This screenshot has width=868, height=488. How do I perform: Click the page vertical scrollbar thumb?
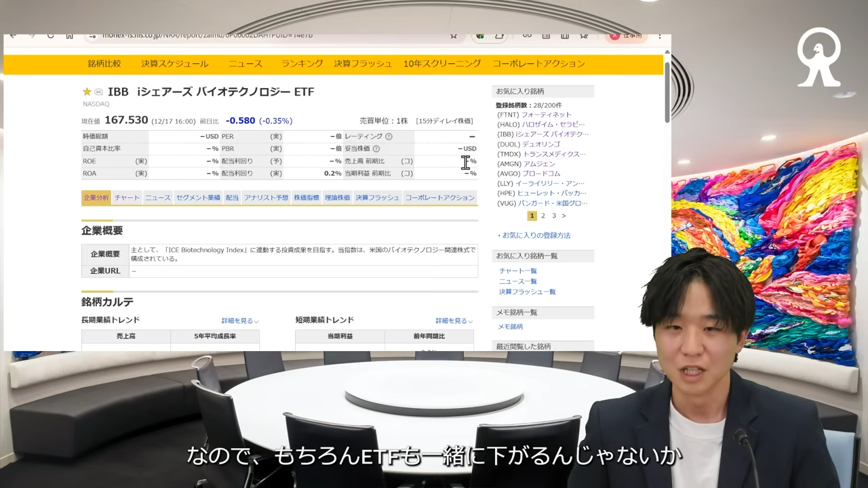667,91
